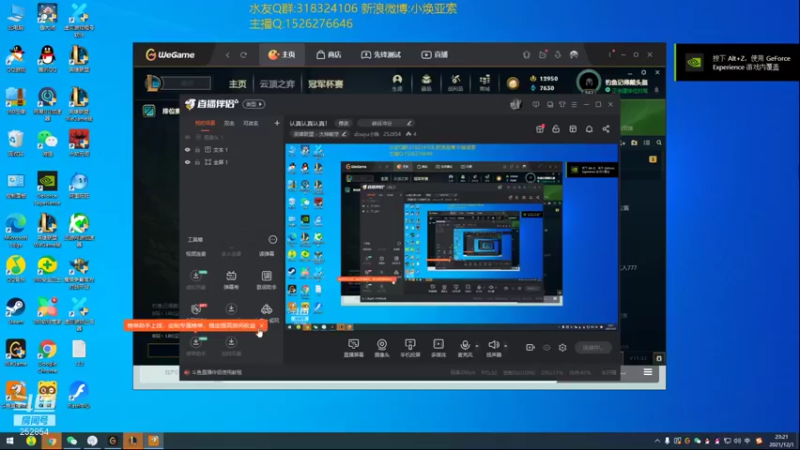800x450 pixels.
Task: Open the 商店 tab in WeGame
Action: (329, 55)
